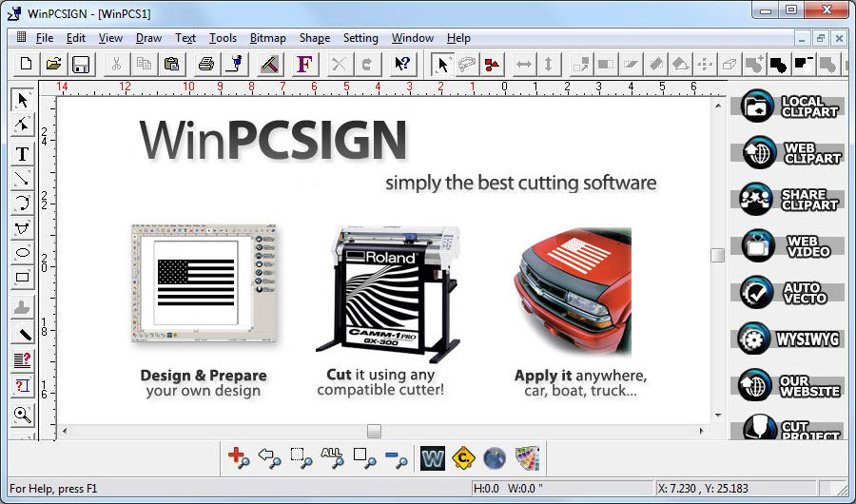Screen dimensions: 856x504
Task: Open the Draw menu
Action: tap(148, 38)
